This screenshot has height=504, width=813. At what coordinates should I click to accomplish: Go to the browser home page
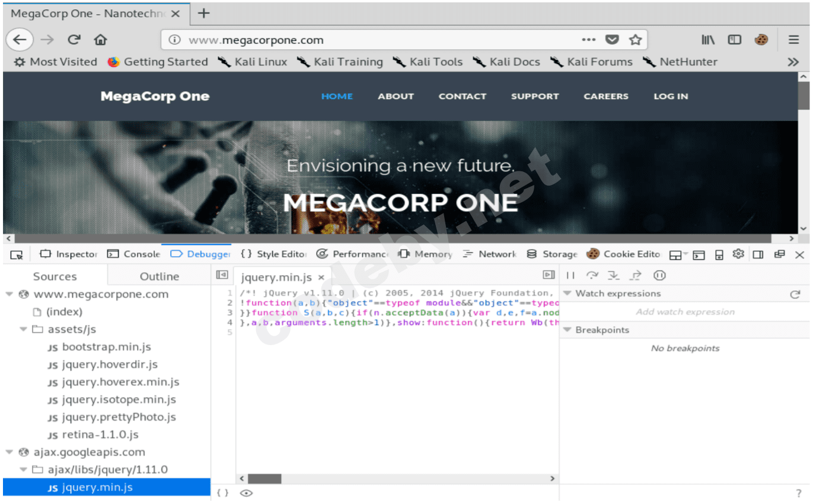100,40
